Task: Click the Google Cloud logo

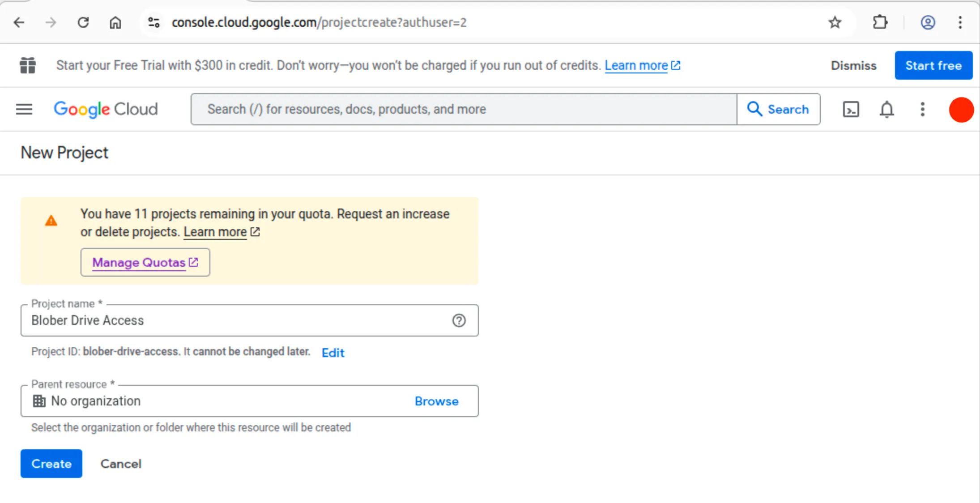Action: point(106,109)
